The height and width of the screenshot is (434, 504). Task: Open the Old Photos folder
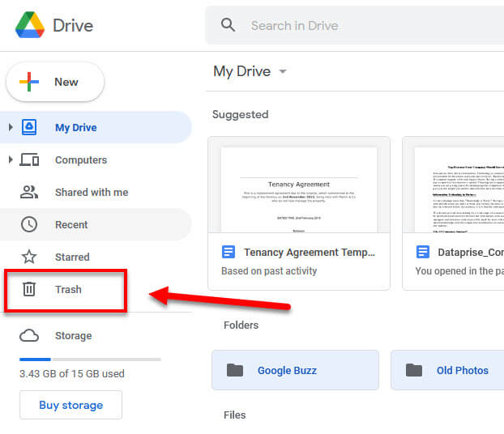447,370
